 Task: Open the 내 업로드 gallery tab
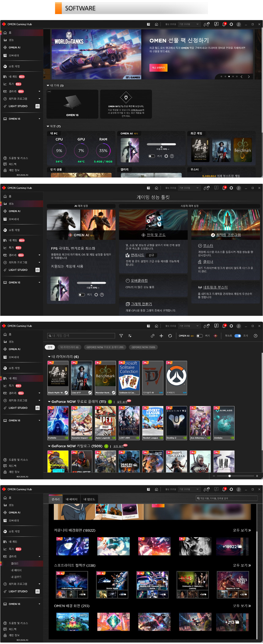[x=89, y=499]
